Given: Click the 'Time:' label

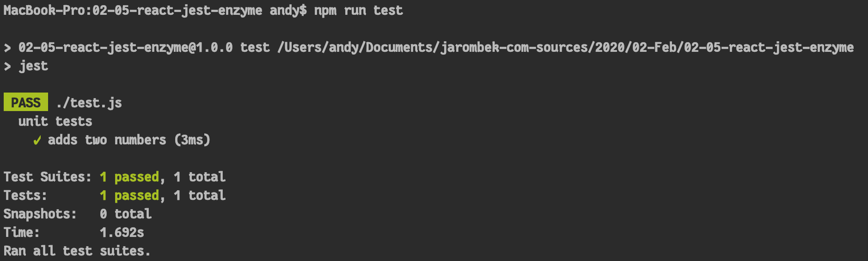Looking at the screenshot, I should point(22,232).
